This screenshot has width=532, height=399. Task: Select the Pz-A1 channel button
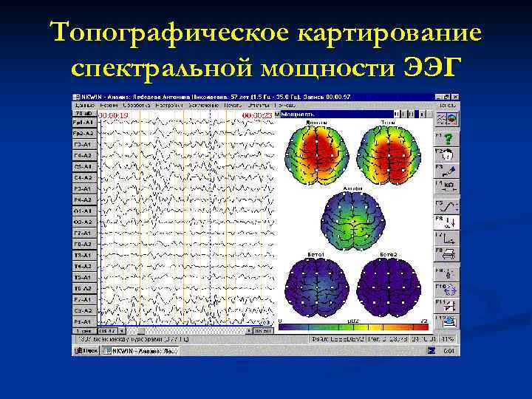tap(84, 321)
